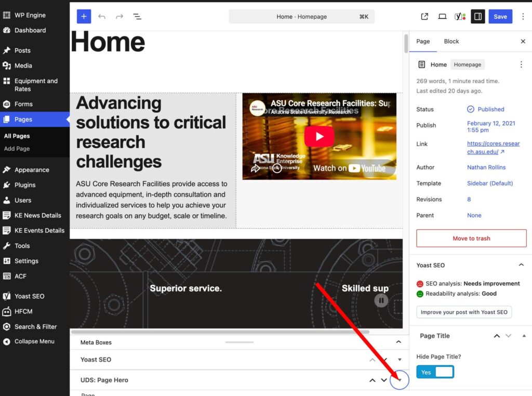532x396 pixels.
Task: Open editor options three-dot menu
Action: click(523, 16)
